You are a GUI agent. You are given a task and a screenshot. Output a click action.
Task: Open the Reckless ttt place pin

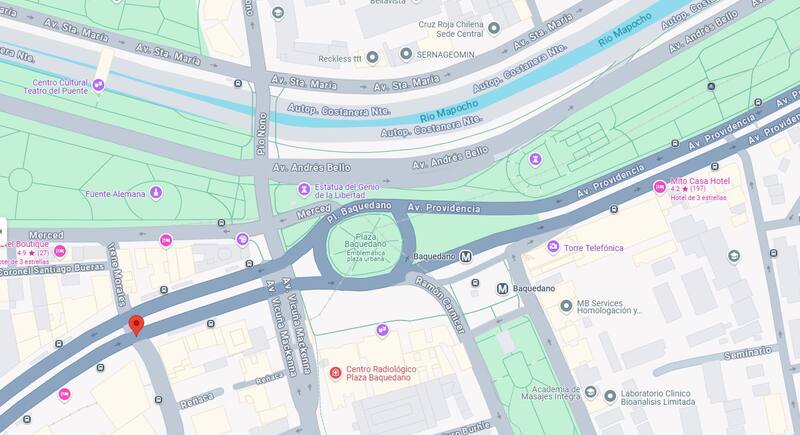pos(372,57)
